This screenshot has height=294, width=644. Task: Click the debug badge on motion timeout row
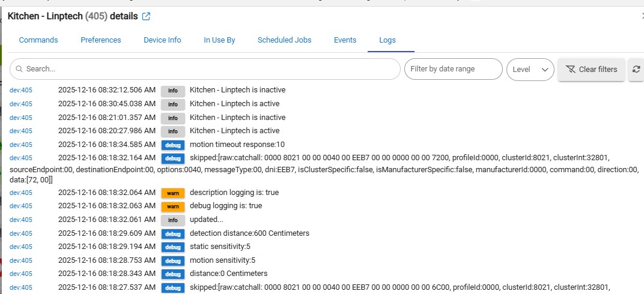coord(173,145)
